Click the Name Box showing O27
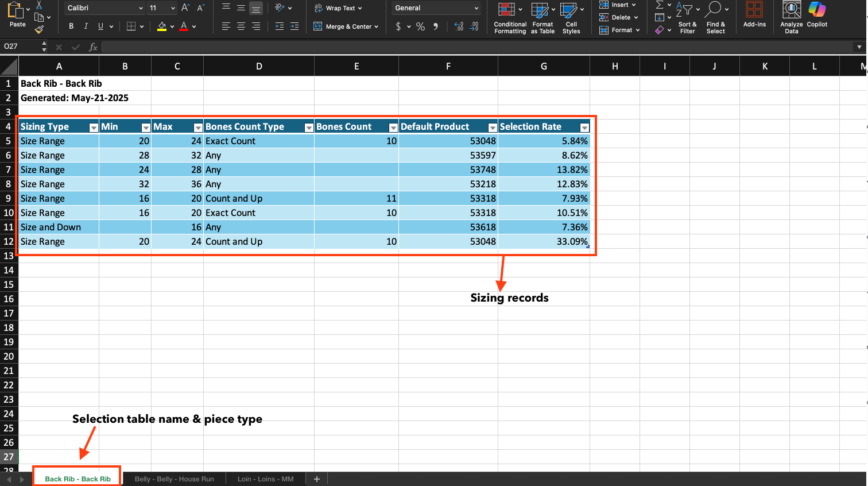Viewport: 868px width, 486px height. click(20, 47)
